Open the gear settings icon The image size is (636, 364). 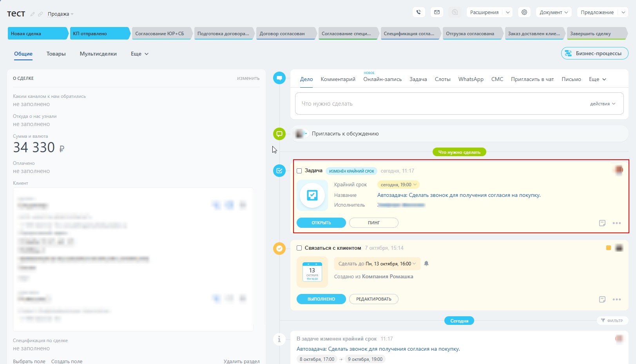coord(524,12)
